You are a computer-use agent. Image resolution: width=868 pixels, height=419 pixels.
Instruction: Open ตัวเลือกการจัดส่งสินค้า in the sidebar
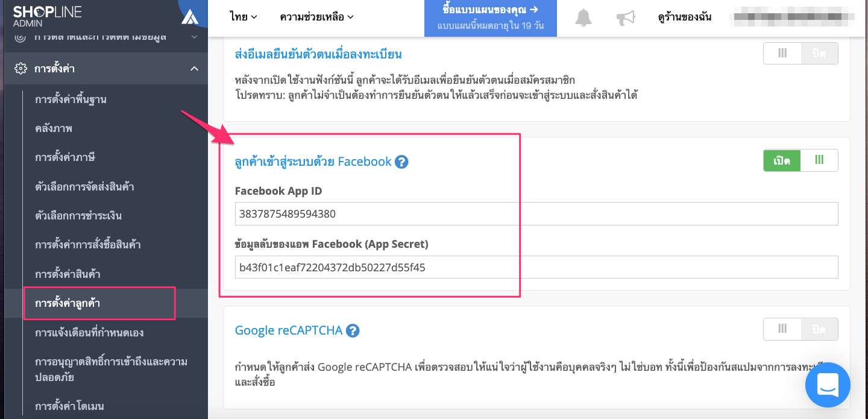[x=84, y=186]
